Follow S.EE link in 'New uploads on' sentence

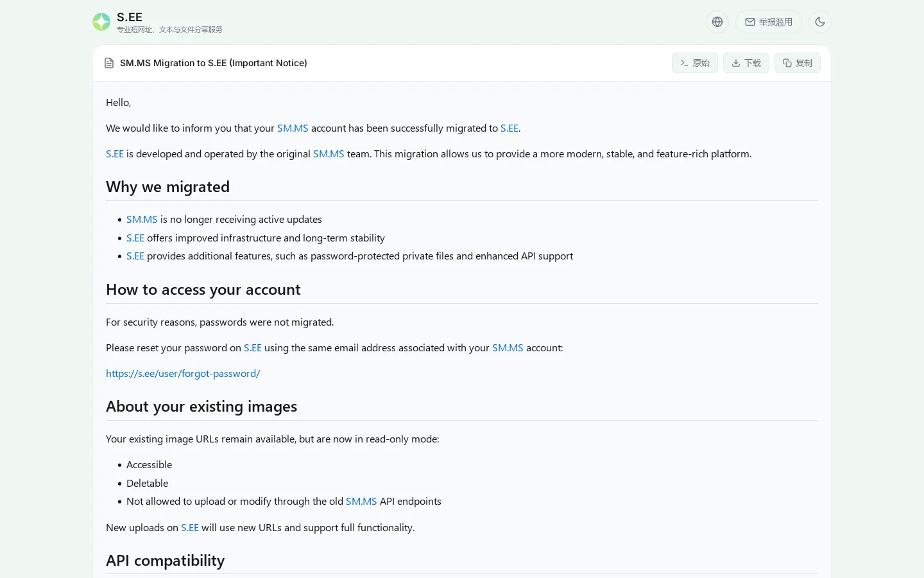coord(190,528)
